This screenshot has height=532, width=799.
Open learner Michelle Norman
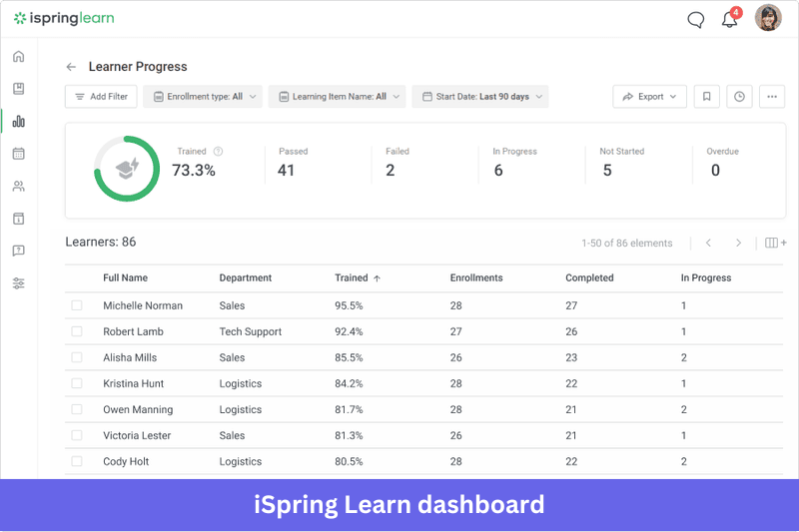point(143,305)
